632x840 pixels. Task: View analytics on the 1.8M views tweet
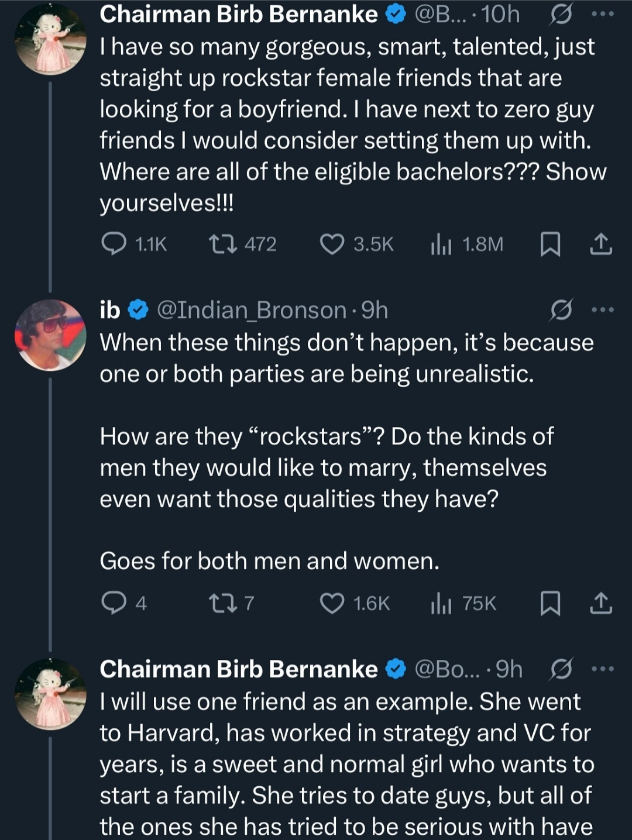[x=441, y=244]
